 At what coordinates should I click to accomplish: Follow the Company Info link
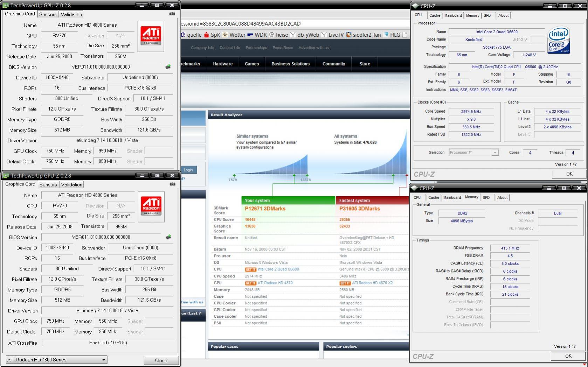[x=202, y=48]
